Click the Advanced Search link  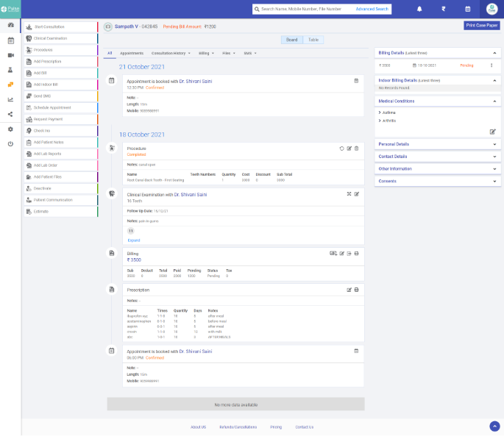pos(372,10)
